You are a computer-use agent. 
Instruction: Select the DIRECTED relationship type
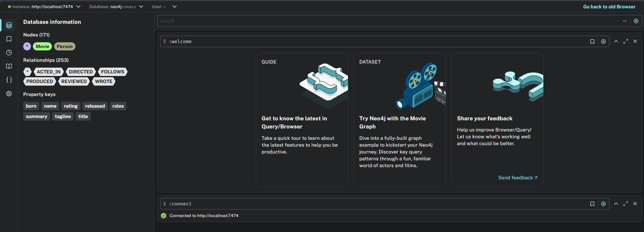coord(81,72)
